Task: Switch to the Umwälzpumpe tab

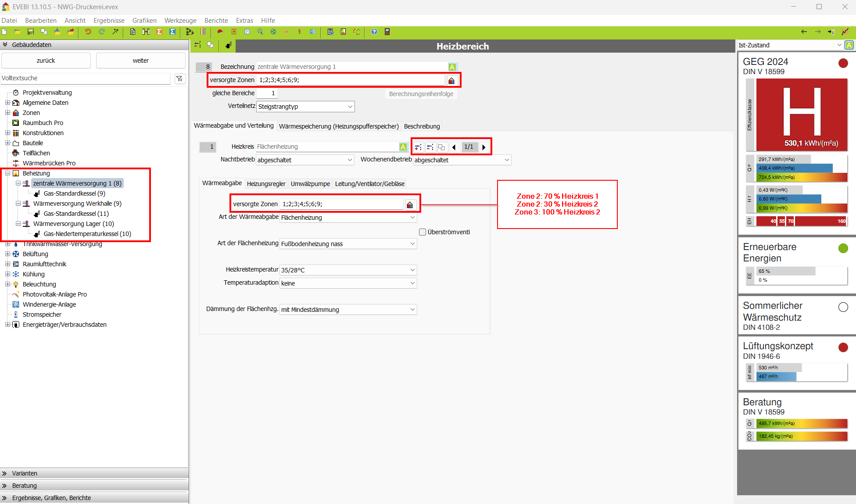Action: coord(310,184)
